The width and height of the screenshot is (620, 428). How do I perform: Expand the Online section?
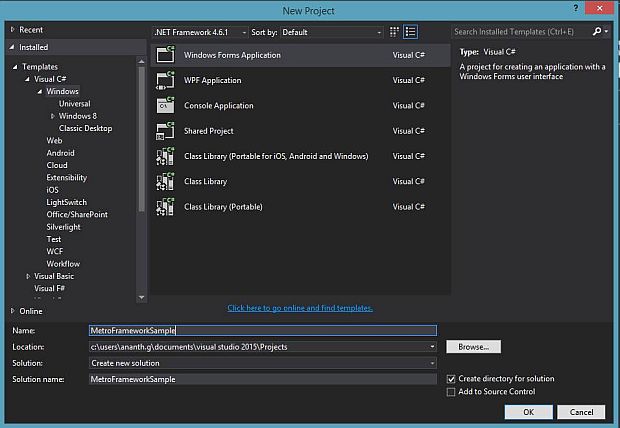(13, 311)
